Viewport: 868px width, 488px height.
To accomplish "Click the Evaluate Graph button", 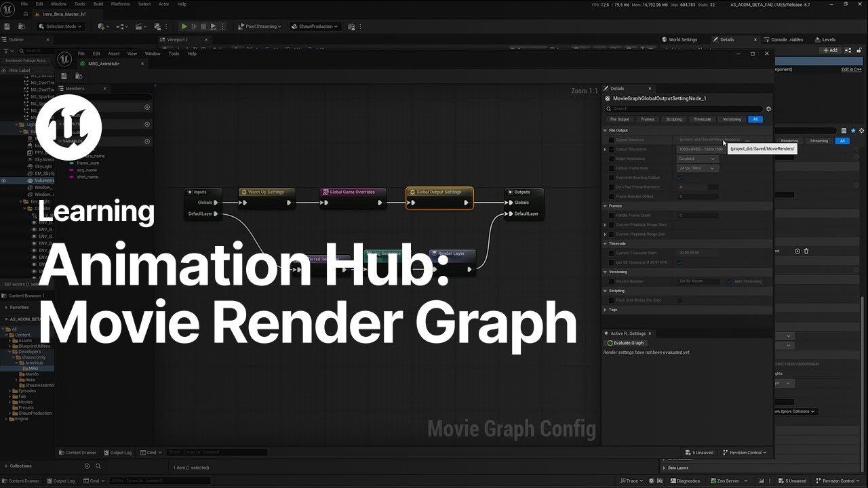I will pyautogui.click(x=625, y=343).
